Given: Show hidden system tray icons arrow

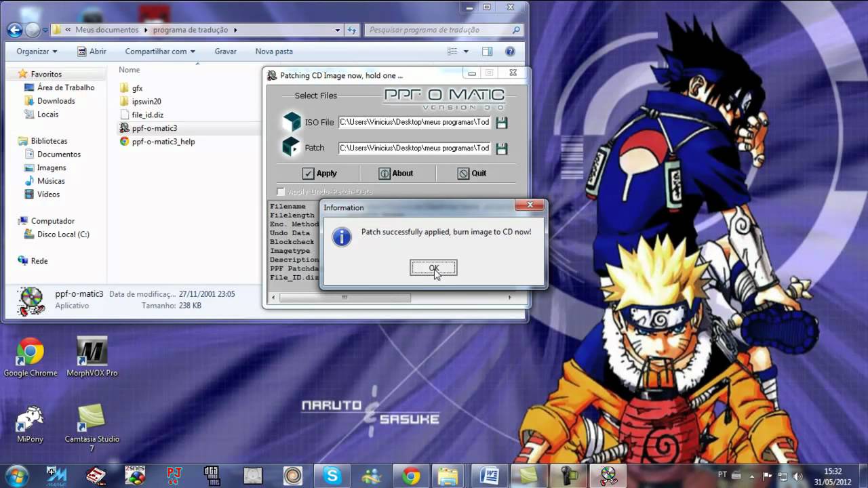Looking at the screenshot, I should pos(753,476).
